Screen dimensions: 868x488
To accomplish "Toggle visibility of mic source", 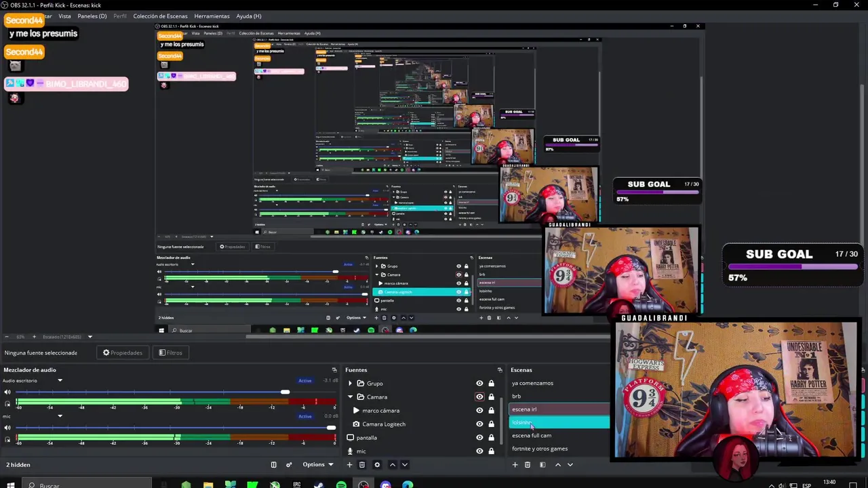I will tap(479, 451).
